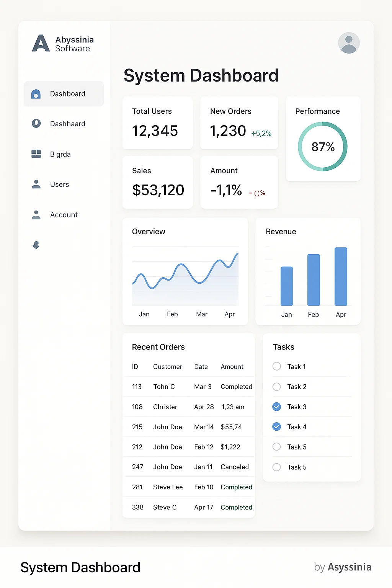Open the user profile avatar
Image resolution: width=392 pixels, height=588 pixels.
pos(349,43)
